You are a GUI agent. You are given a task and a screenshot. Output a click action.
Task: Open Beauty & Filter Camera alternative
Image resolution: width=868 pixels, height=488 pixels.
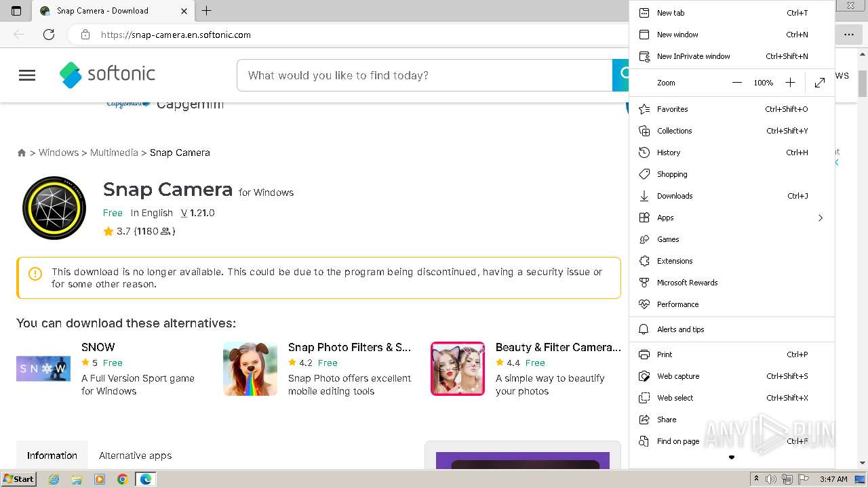pyautogui.click(x=558, y=347)
